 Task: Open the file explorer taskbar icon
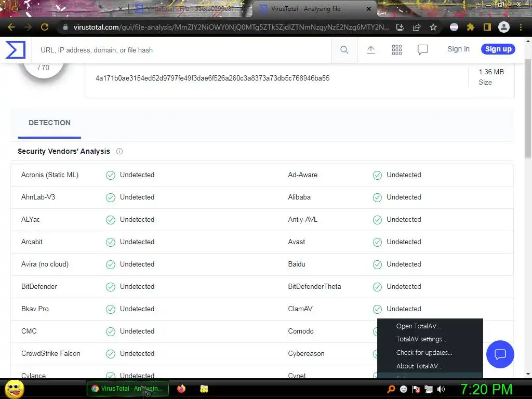click(x=204, y=389)
